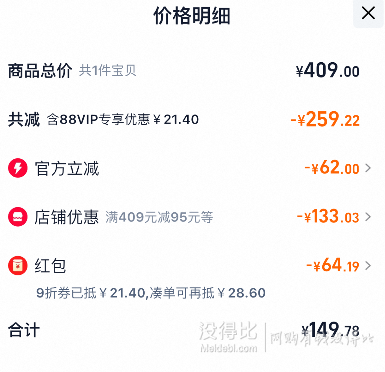Click the 价格明细 title heading
The image size is (385, 372).
[192, 15]
